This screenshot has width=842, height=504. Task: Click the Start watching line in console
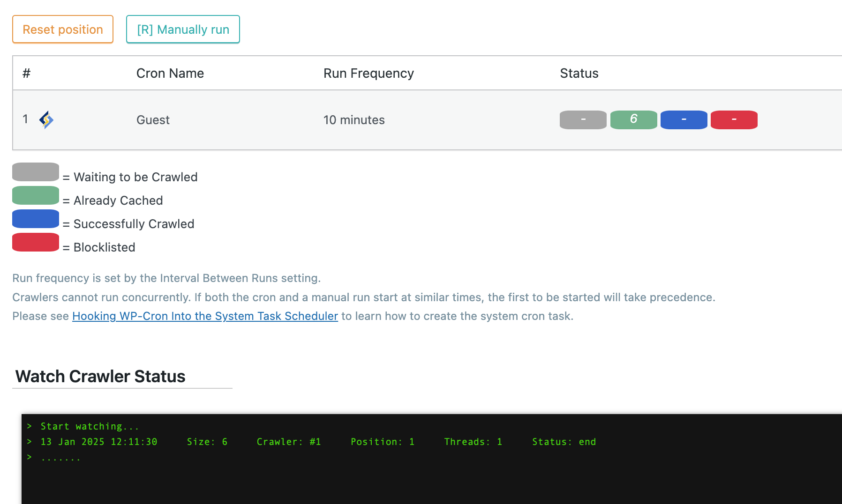90,426
